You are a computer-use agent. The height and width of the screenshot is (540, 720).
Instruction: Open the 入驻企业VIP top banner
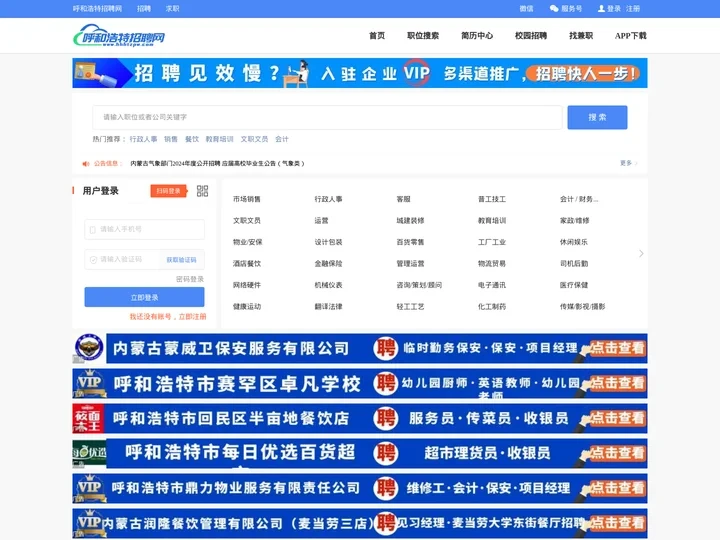[360, 73]
